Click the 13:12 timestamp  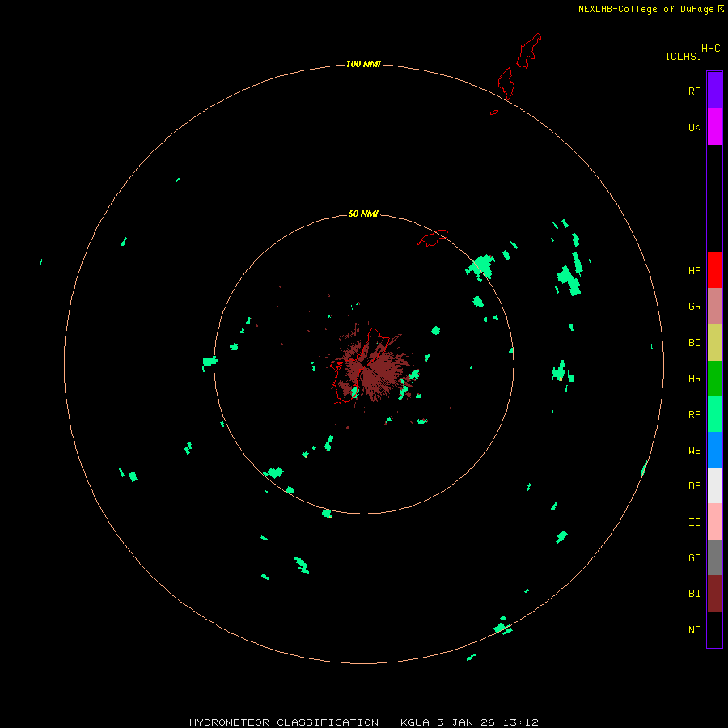coord(520,722)
